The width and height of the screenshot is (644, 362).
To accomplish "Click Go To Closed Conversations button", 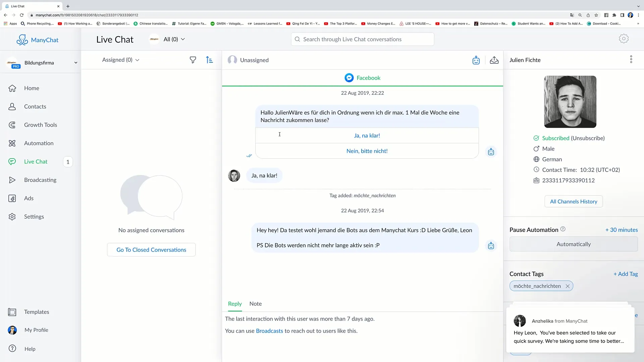I will pyautogui.click(x=151, y=250).
